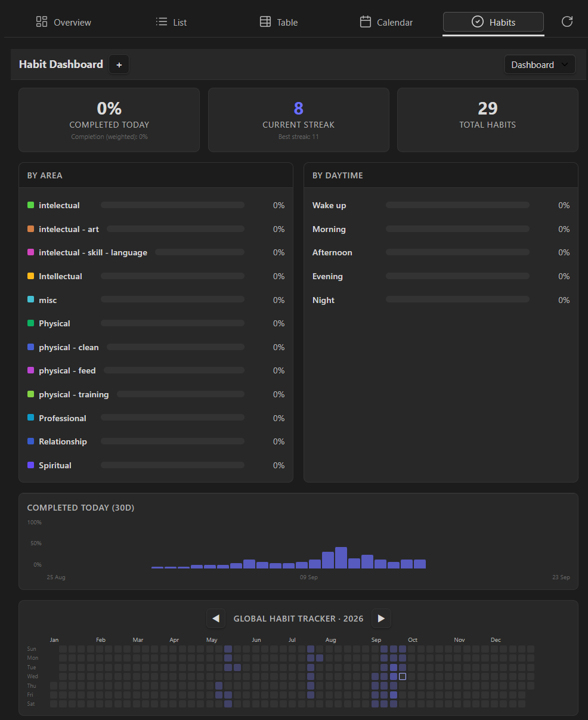This screenshot has height=720, width=588.
Task: Click the Night progress bar
Action: [457, 300]
